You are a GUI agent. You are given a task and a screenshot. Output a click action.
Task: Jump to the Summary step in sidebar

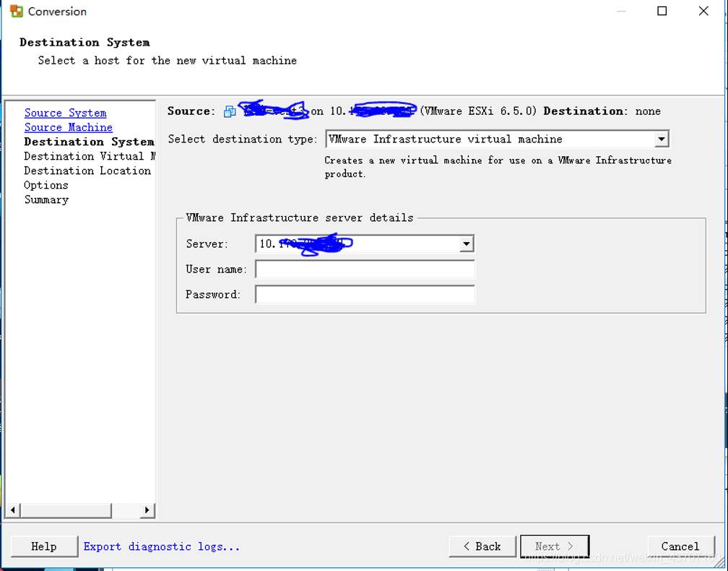46,199
